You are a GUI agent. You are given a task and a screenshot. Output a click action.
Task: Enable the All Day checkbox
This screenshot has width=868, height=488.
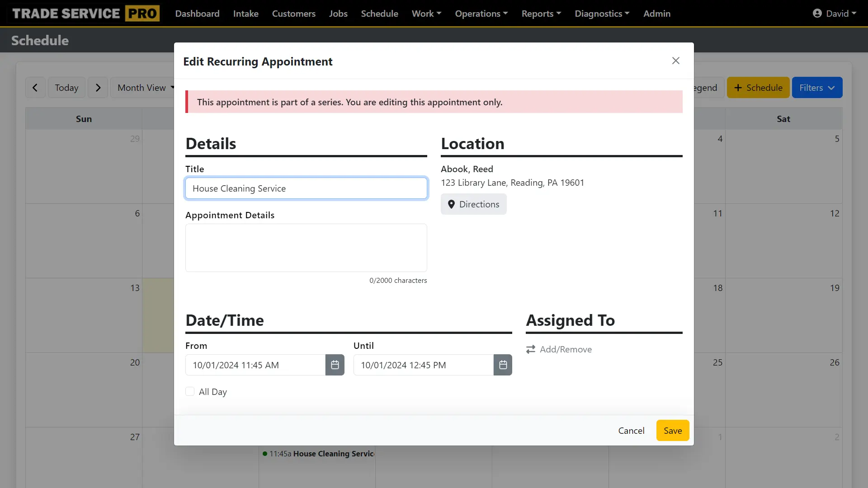click(190, 391)
